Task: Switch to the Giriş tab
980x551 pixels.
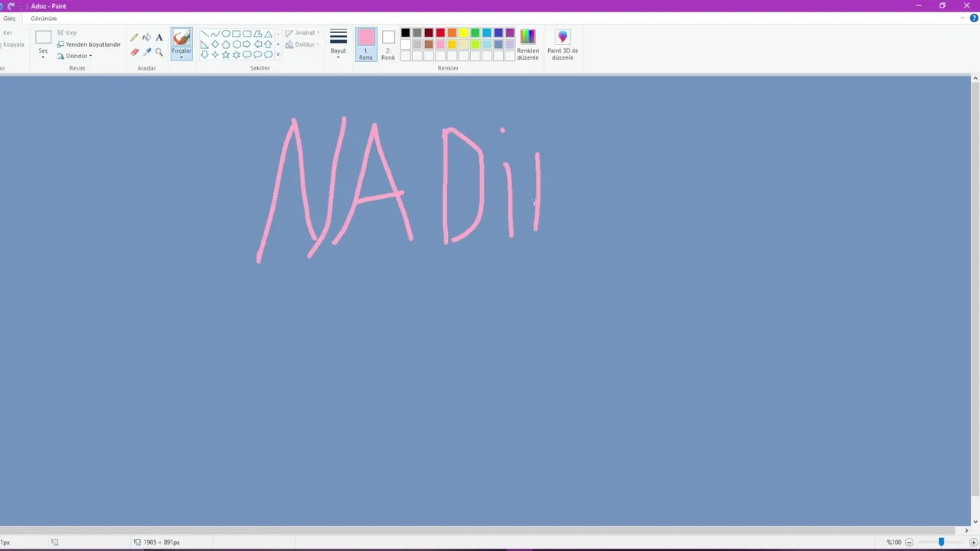Action: coord(9,18)
